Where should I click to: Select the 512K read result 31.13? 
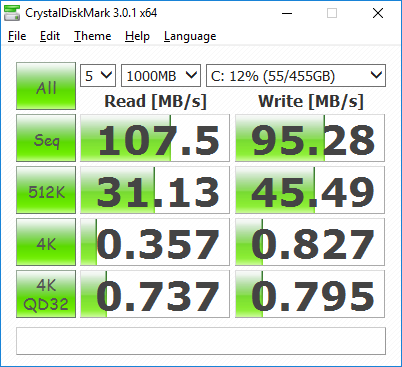tap(155, 190)
